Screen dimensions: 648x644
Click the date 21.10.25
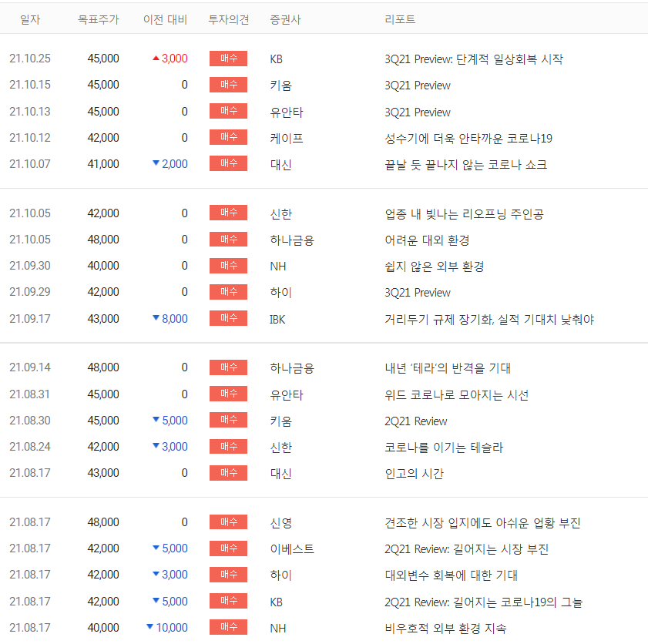point(30,59)
